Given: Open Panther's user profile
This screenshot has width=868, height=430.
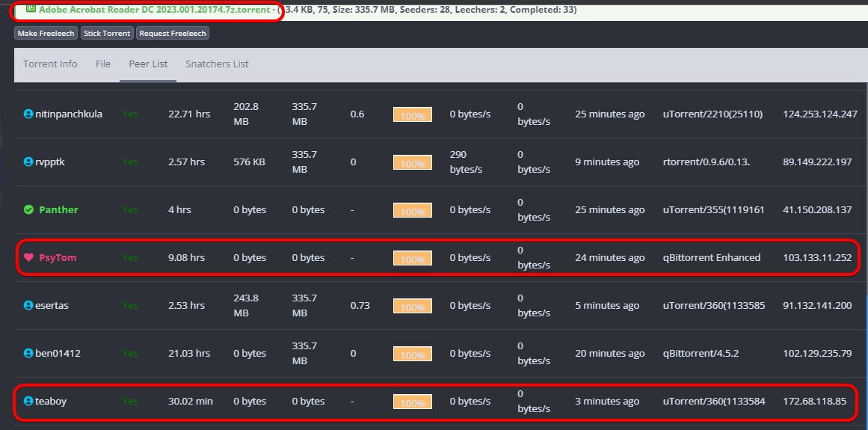Looking at the screenshot, I should pyautogui.click(x=58, y=209).
